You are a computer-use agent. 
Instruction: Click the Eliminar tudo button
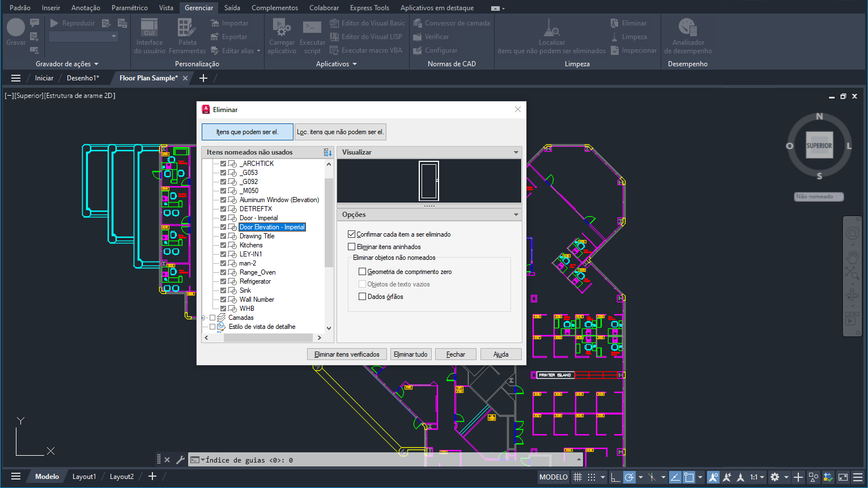(x=410, y=354)
